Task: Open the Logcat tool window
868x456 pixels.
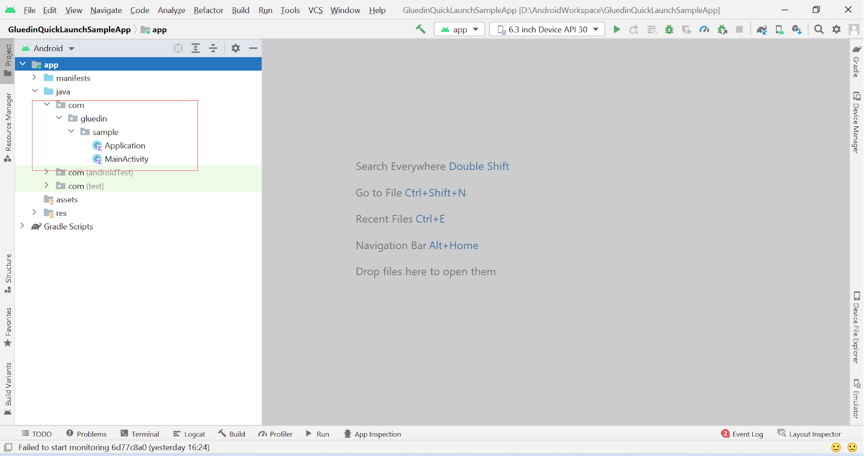Action: tap(189, 434)
